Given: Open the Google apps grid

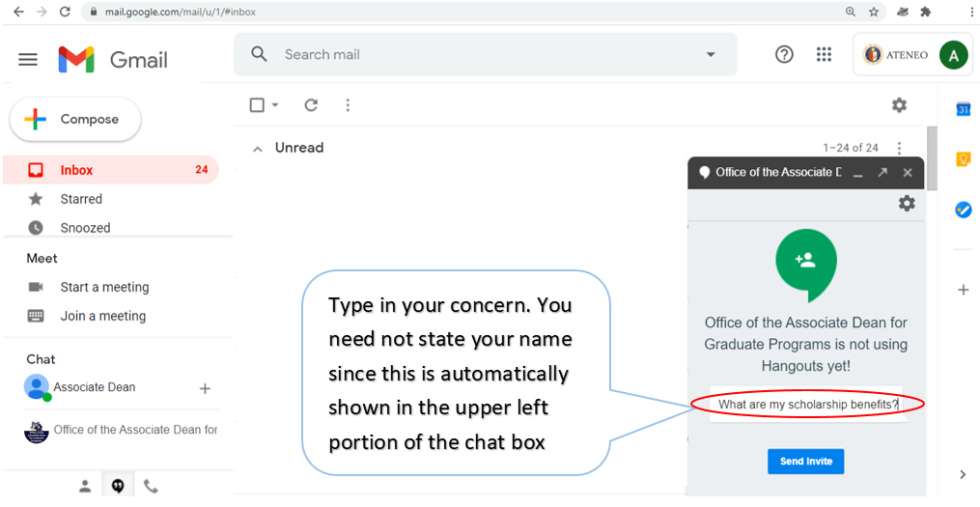Looking at the screenshot, I should (x=824, y=54).
